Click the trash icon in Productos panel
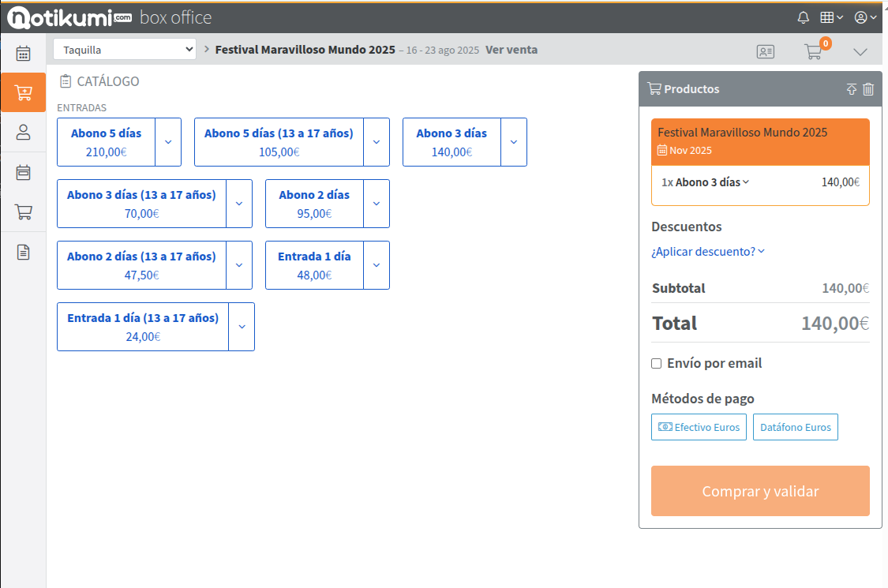Image resolution: width=888 pixels, height=588 pixels. (868, 89)
